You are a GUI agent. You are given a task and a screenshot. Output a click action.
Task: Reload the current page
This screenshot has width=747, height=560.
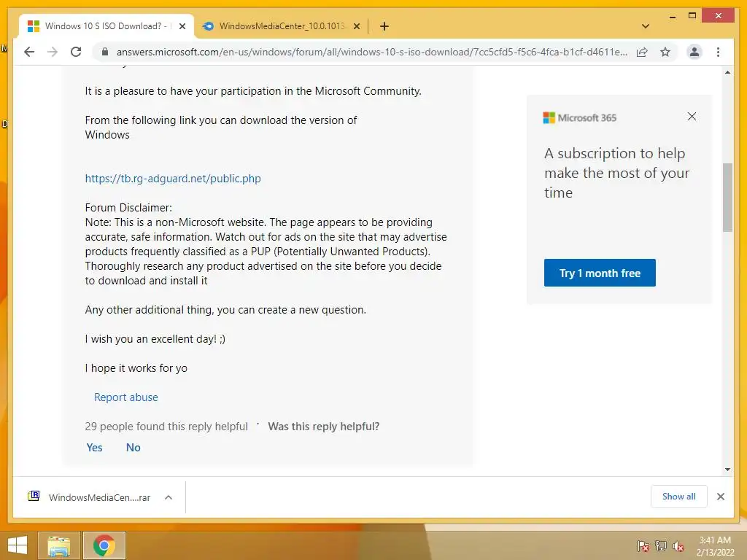(76, 52)
